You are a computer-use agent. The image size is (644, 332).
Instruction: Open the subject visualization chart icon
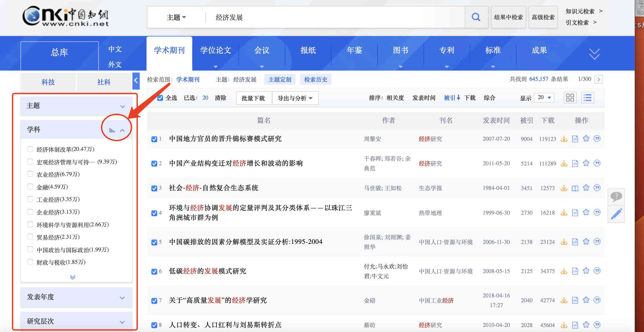(112, 130)
